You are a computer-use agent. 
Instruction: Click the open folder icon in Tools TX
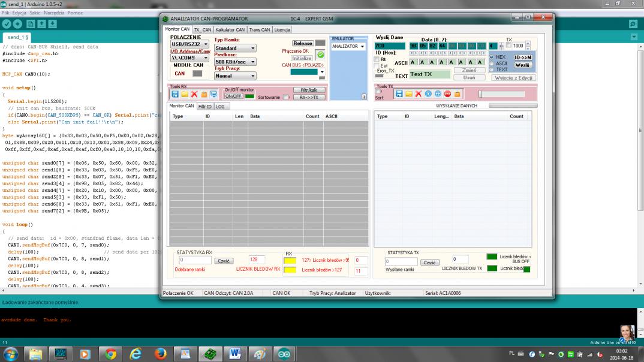pos(409,94)
